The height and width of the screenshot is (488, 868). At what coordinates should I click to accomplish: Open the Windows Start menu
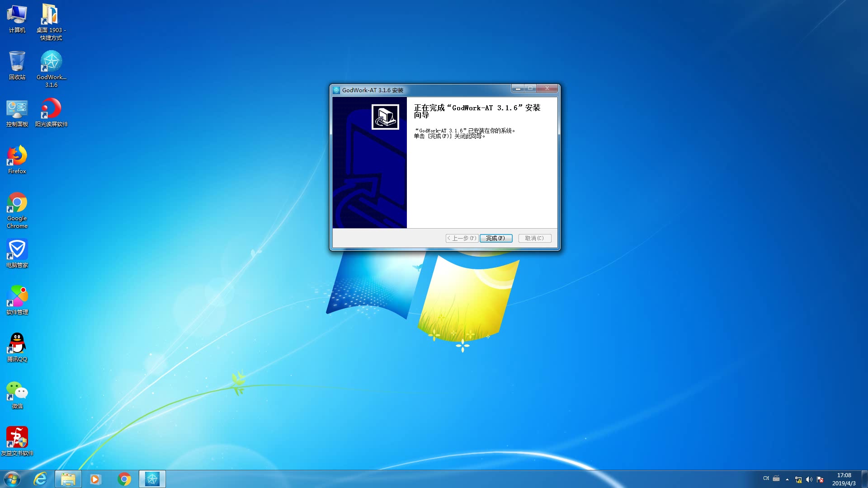pos(12,479)
